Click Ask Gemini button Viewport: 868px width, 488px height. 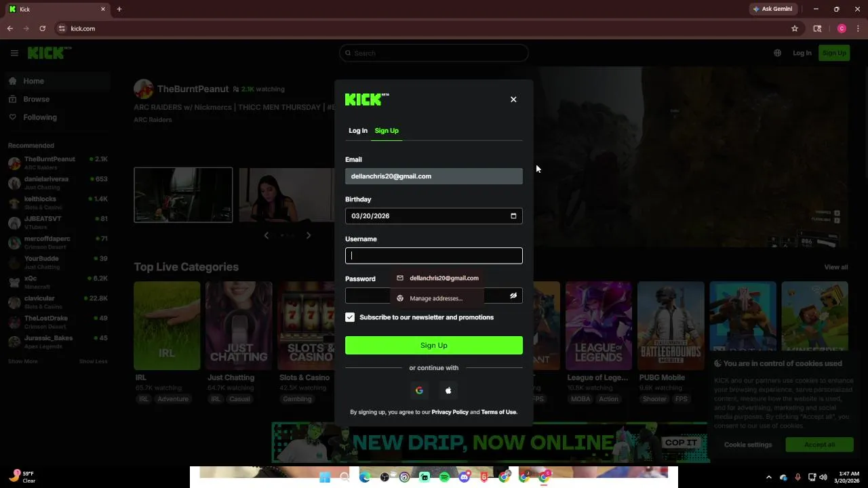(x=772, y=9)
